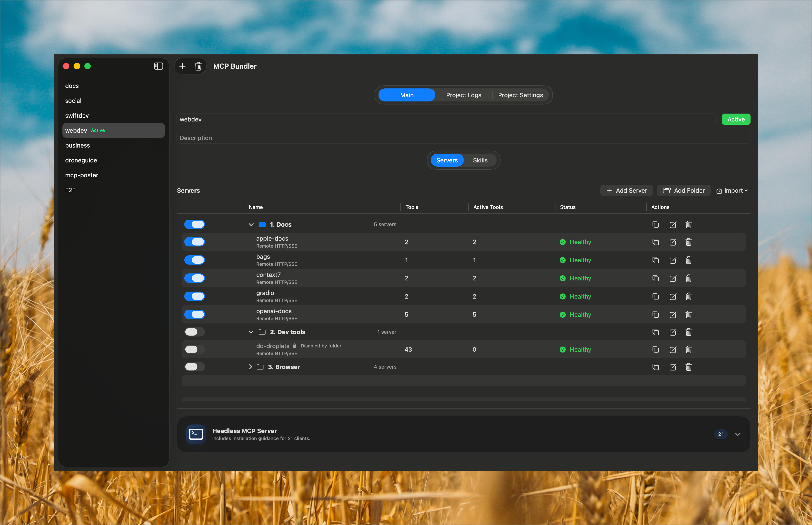Delete the apple-docs server
The width and height of the screenshot is (812, 525).
[689, 242]
